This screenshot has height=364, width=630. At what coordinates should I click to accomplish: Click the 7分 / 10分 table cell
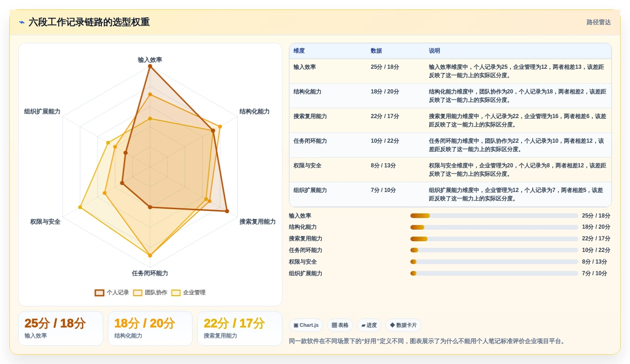coord(383,190)
